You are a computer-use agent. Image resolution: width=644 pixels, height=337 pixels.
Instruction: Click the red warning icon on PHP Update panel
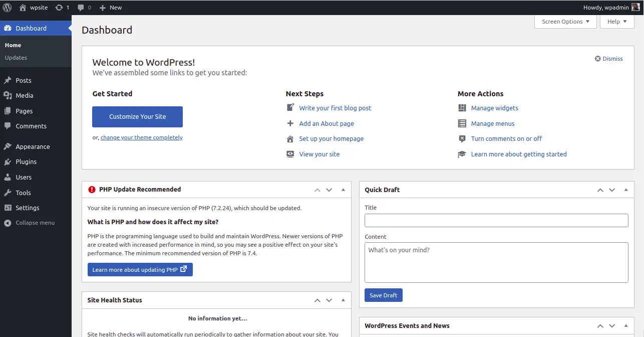pos(92,190)
